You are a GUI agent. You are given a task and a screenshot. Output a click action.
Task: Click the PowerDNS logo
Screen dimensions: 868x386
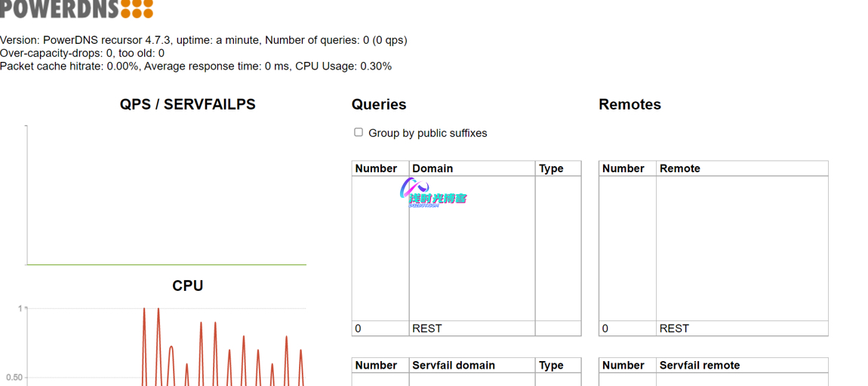point(76,8)
